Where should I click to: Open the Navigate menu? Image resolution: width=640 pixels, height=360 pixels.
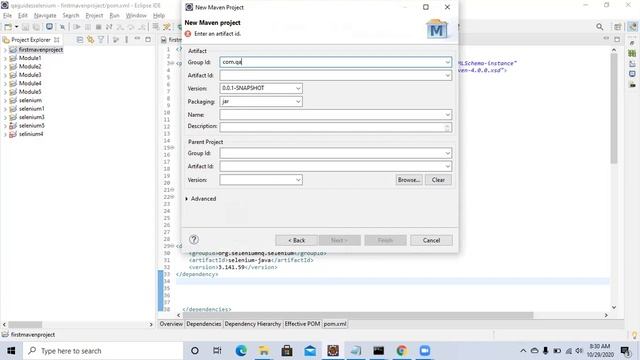(45, 16)
